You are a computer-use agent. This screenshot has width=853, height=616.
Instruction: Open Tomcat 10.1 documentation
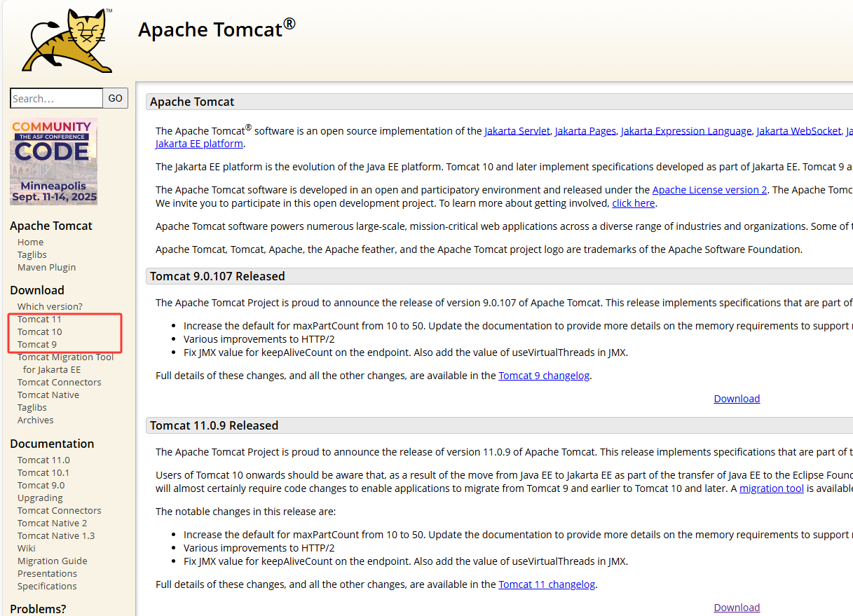[x=43, y=472]
